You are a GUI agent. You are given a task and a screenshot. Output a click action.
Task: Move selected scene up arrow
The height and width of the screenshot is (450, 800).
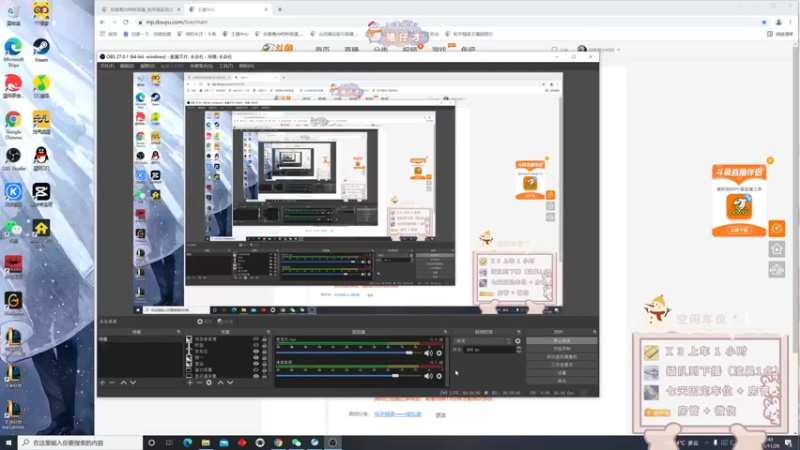(123, 382)
